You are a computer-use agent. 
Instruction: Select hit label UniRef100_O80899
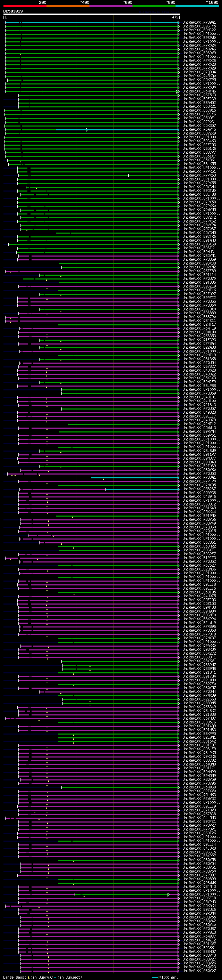pos(199,879)
